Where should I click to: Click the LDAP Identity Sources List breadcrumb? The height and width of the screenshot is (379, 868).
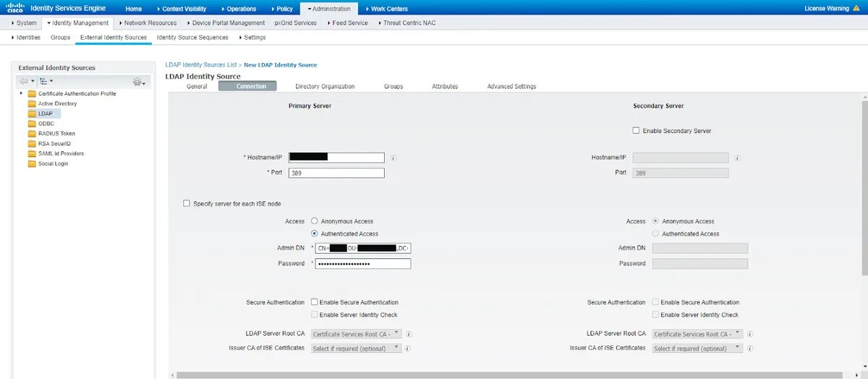[201, 65]
